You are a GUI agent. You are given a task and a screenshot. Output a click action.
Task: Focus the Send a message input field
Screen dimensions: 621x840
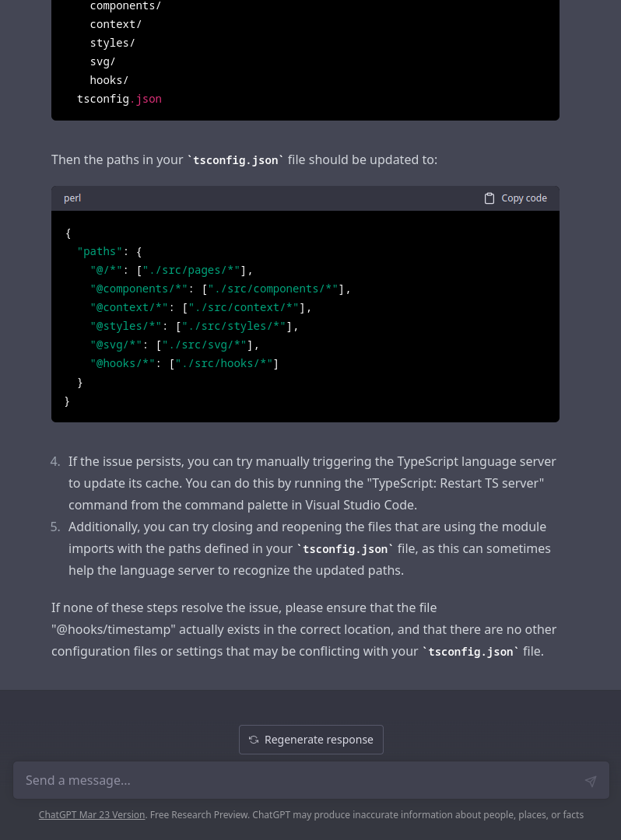point(310,780)
